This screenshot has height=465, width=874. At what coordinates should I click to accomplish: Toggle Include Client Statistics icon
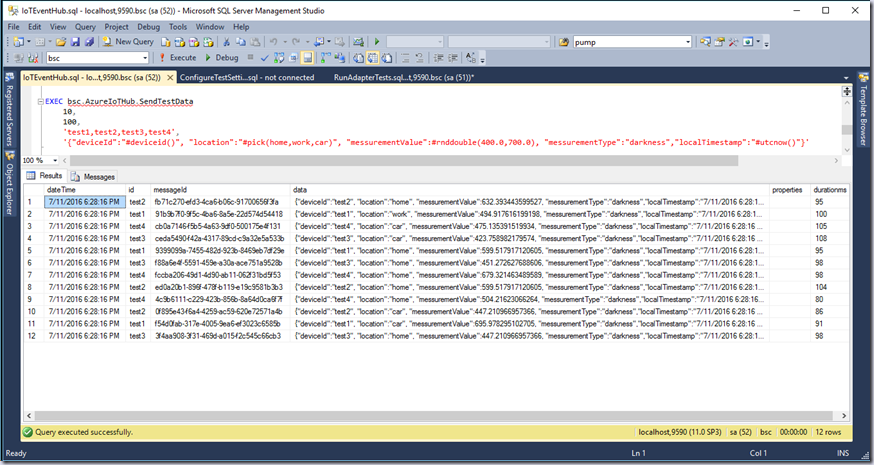[340, 57]
